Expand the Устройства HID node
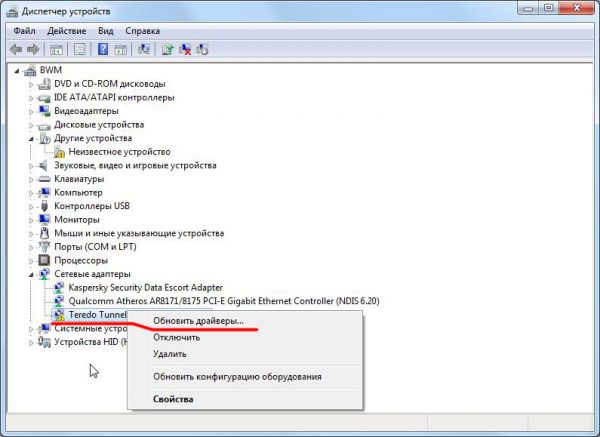 31,342
